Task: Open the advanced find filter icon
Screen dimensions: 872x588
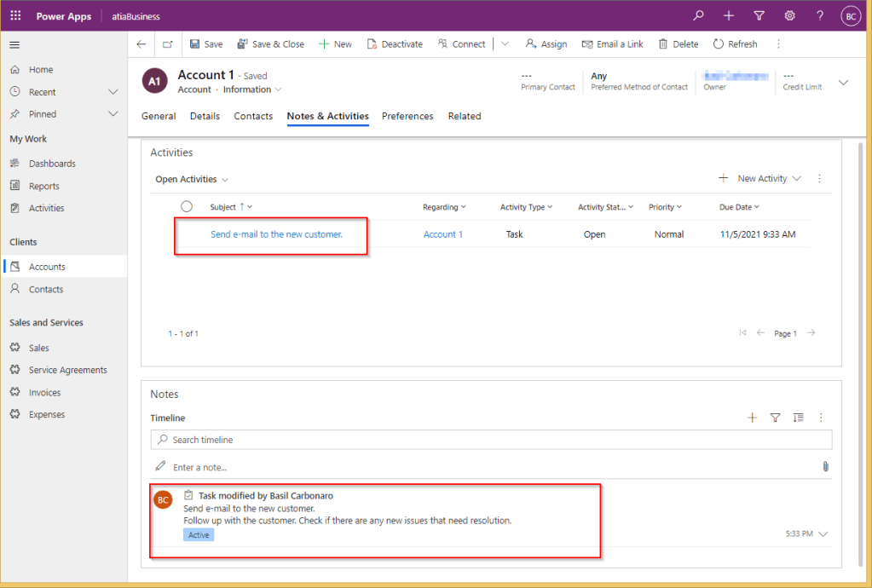Action: (759, 16)
